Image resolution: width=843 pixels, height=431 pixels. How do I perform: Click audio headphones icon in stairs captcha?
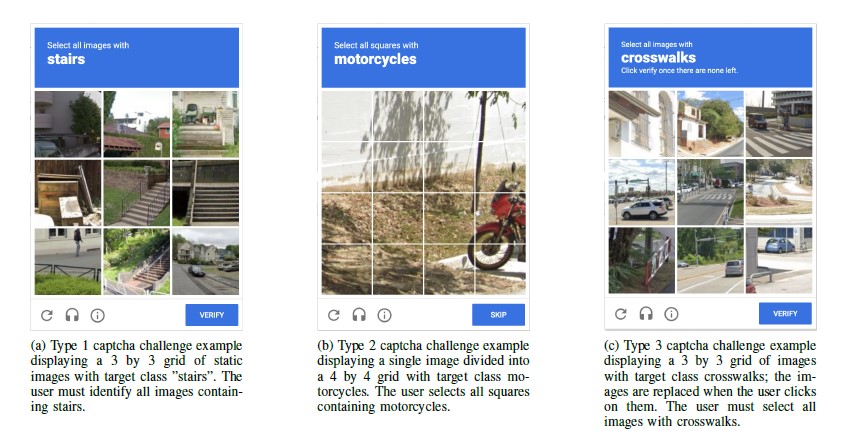pyautogui.click(x=72, y=315)
